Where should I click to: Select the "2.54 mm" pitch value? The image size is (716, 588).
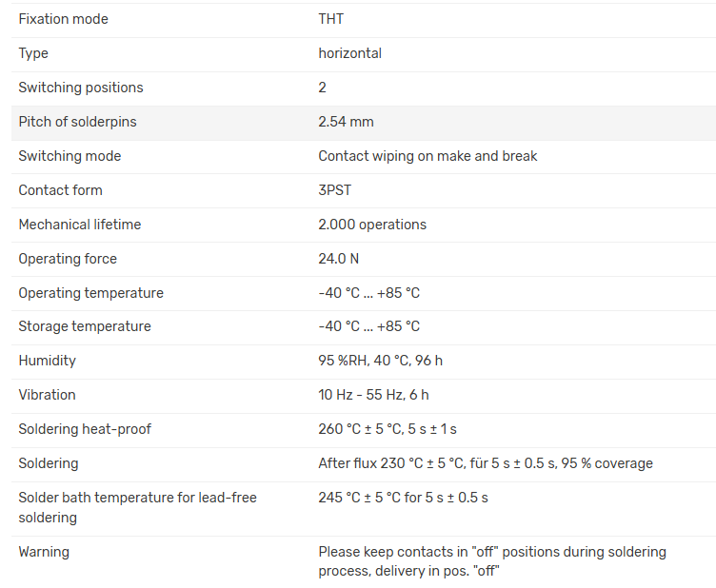346,122
